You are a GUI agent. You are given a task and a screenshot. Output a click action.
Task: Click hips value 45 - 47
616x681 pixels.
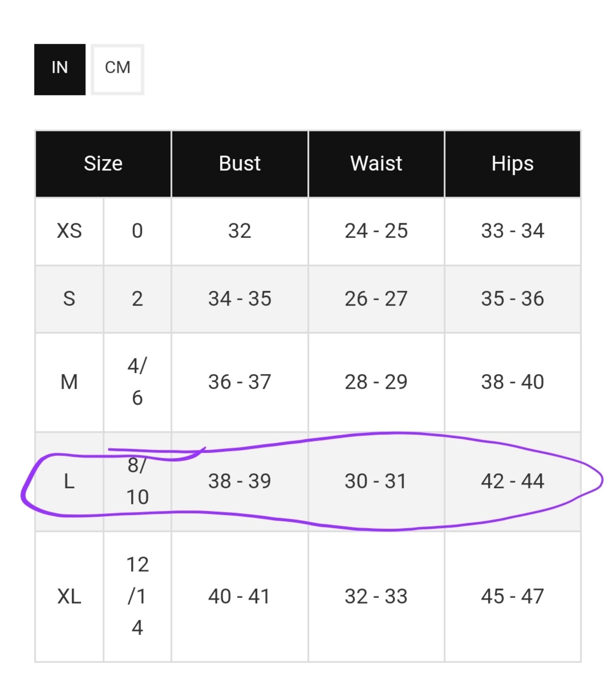513,597
